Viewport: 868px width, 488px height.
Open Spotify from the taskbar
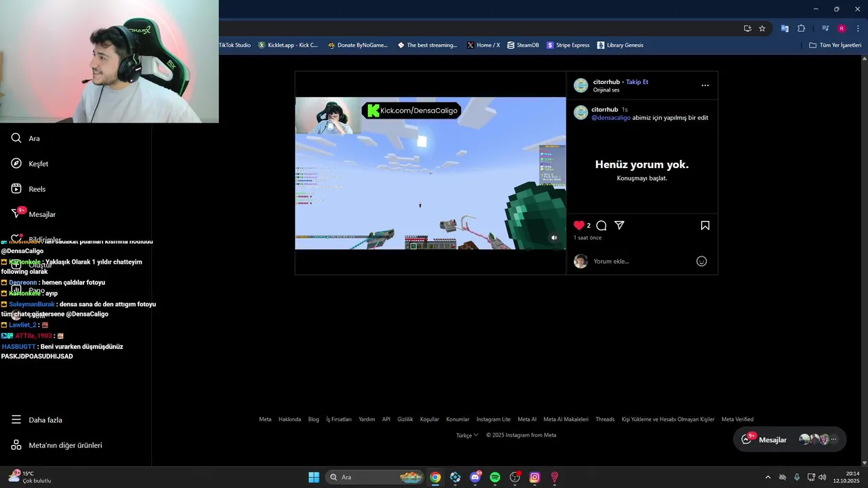tap(495, 477)
